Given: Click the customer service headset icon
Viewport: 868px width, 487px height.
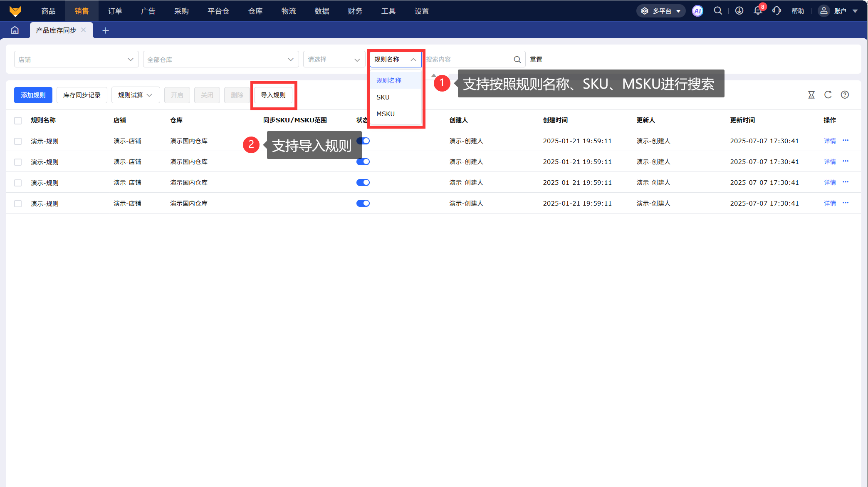Looking at the screenshot, I should point(776,11).
